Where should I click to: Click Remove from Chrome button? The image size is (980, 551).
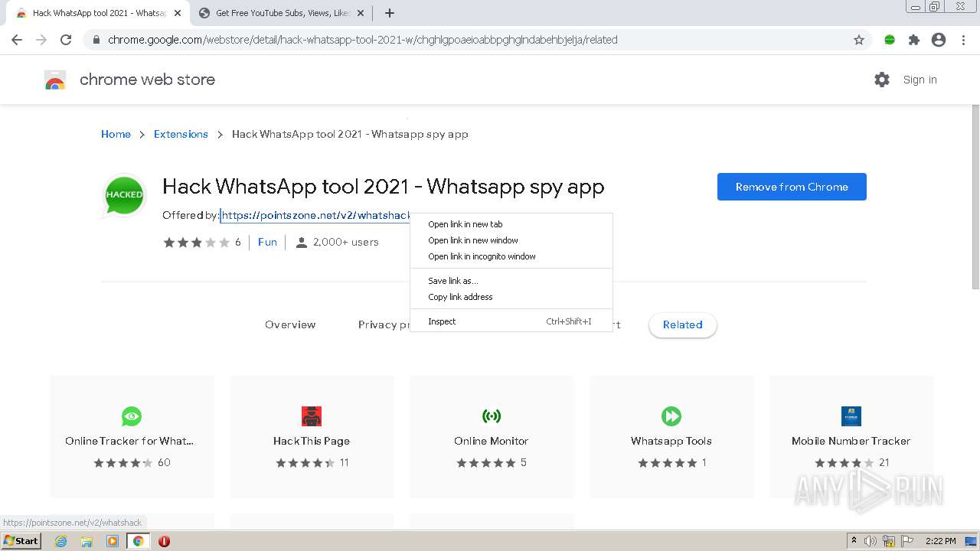pyautogui.click(x=792, y=187)
